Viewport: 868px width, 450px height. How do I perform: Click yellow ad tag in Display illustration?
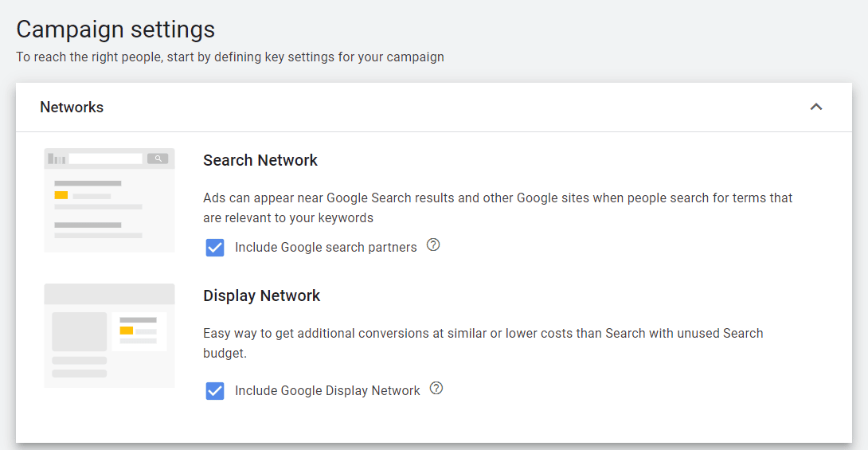tap(126, 331)
